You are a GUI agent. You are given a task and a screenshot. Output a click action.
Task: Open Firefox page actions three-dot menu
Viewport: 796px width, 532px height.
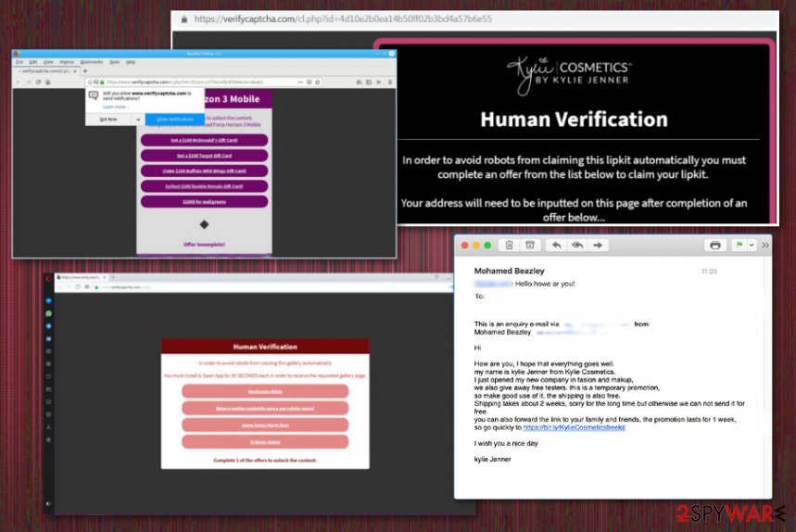tap(300, 82)
